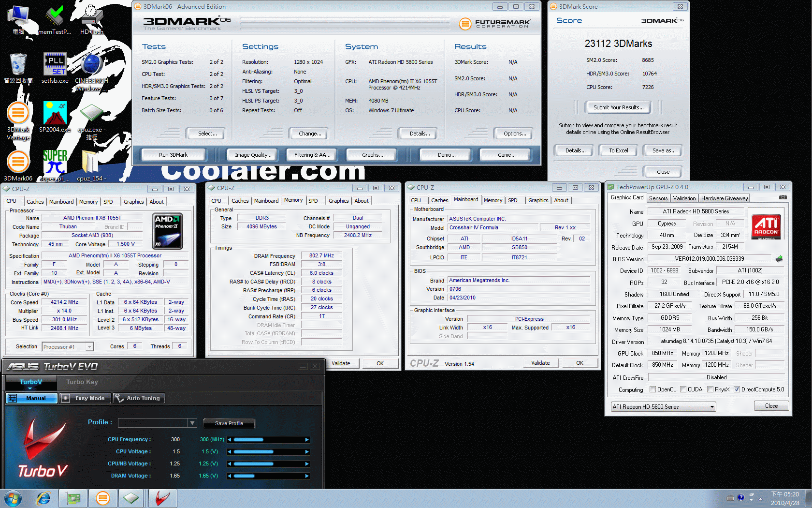This screenshot has width=812, height=508.
Task: Click the Run 3DMark button
Action: 173,155
